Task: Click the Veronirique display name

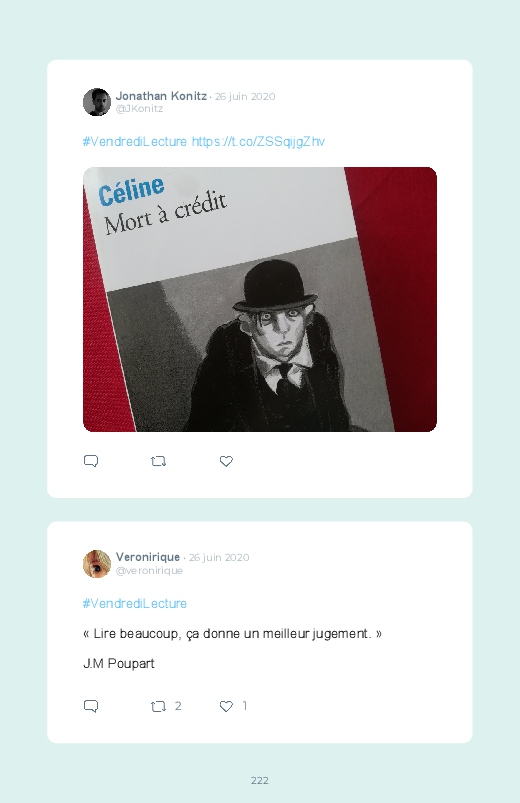Action: pos(148,557)
